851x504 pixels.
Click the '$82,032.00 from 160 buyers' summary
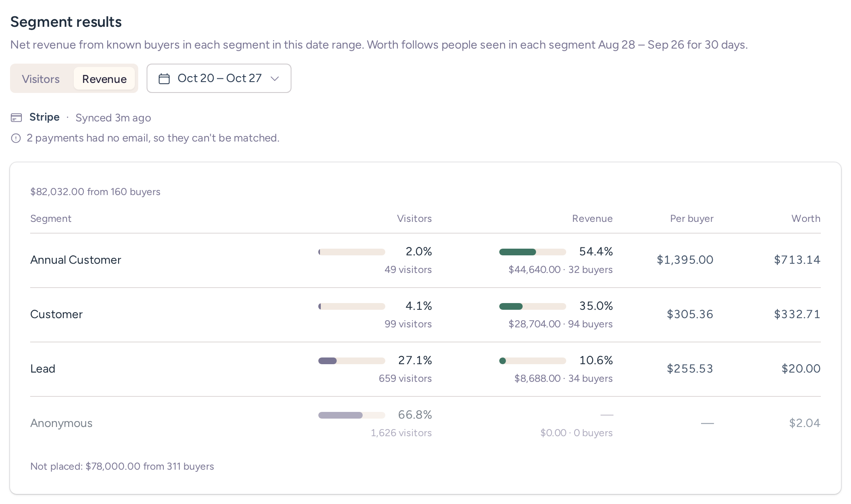(x=95, y=192)
